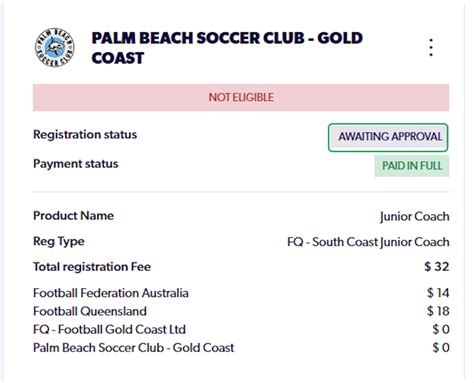Select the Registration status label
Screen dimensions: 474x383
click(x=85, y=134)
